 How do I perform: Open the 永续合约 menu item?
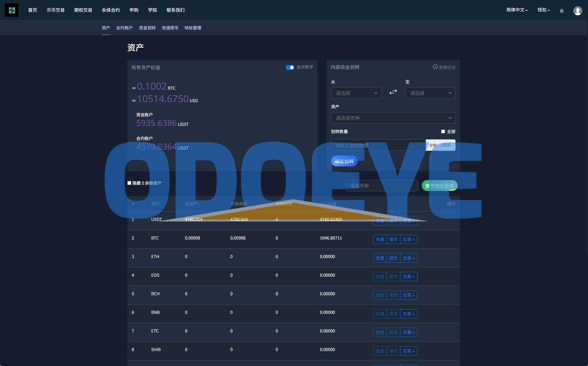click(x=111, y=10)
